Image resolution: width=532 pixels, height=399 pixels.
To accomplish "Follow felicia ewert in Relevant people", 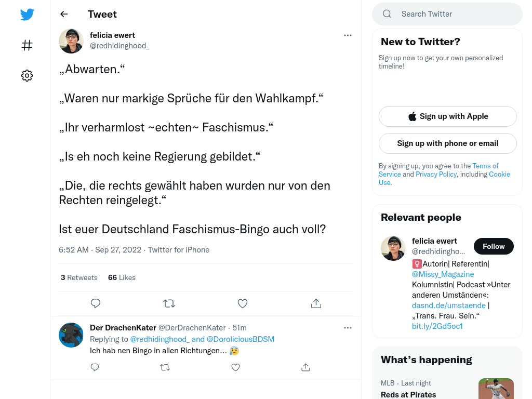I will click(x=494, y=246).
